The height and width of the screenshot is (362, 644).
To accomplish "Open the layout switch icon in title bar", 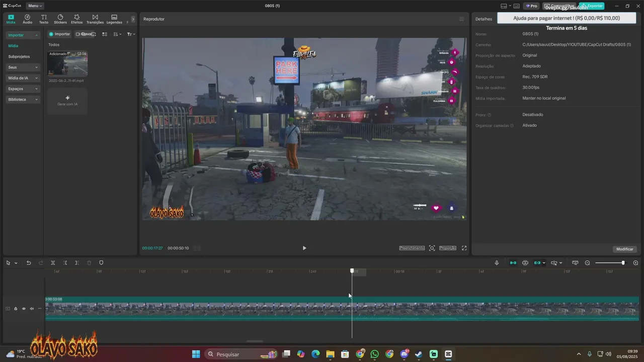I will 504,6.
